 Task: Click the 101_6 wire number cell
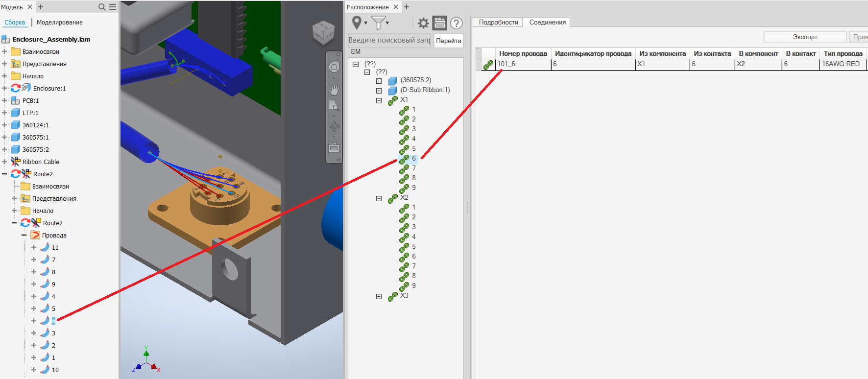point(523,64)
